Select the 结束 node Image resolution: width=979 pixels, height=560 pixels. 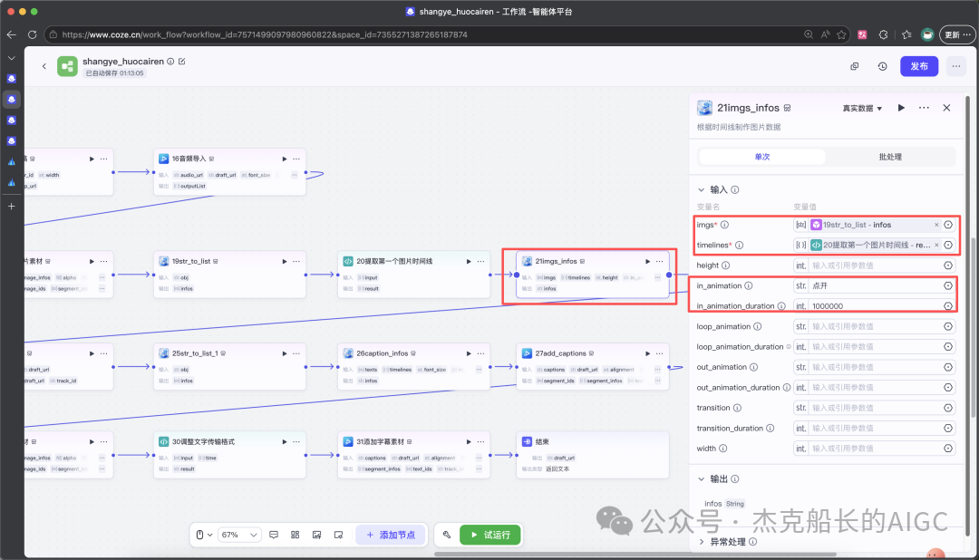click(x=593, y=455)
